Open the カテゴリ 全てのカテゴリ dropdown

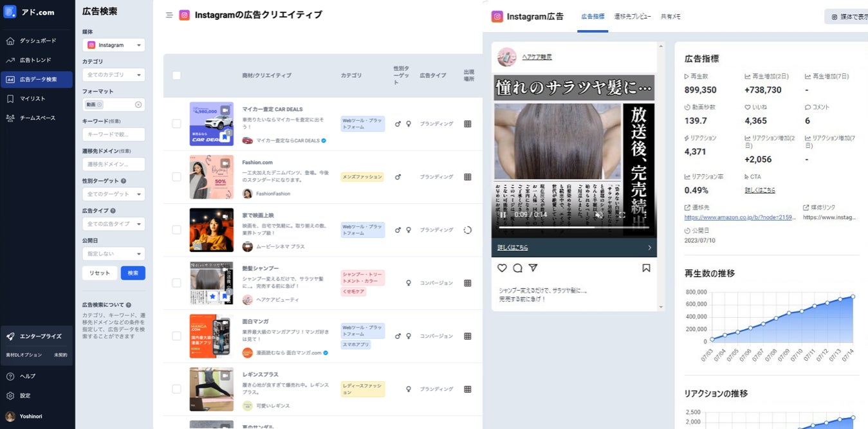[114, 75]
